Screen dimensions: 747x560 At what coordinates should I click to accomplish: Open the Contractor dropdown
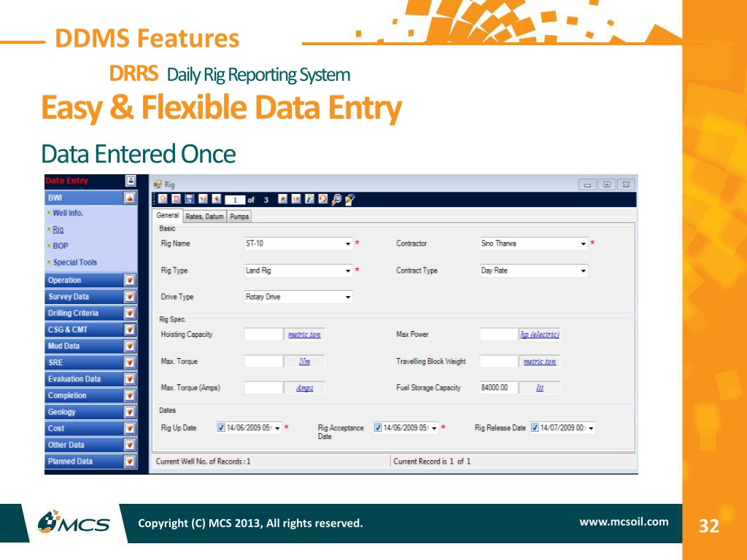click(x=583, y=244)
